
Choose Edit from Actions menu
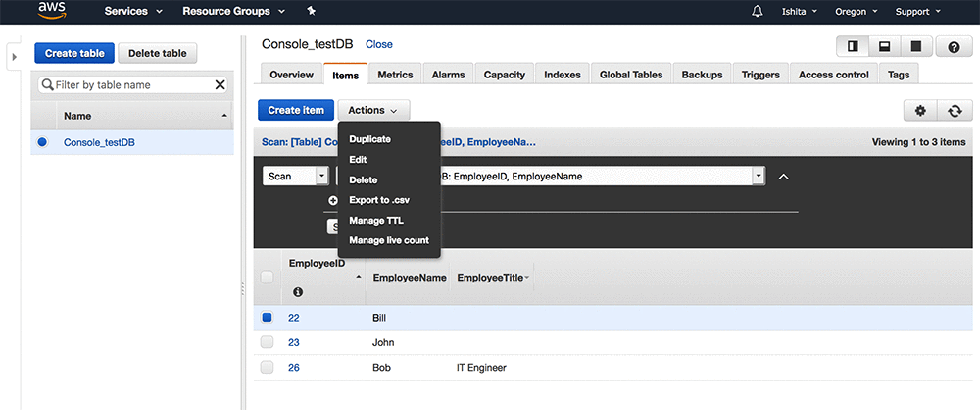pos(358,160)
